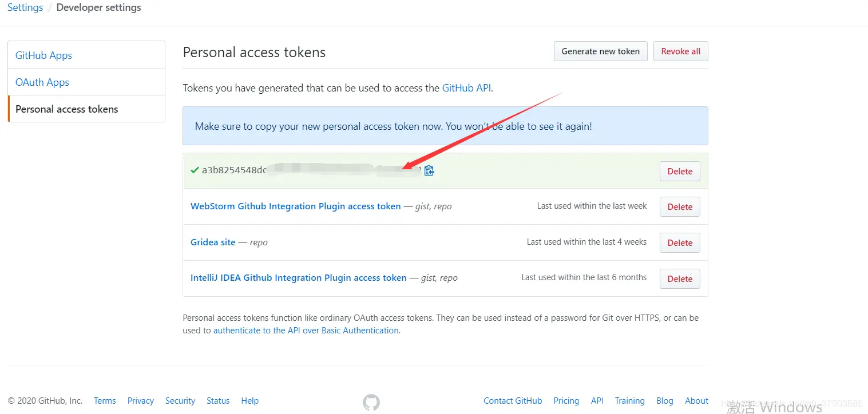Screen dimensions: 868x414
Task: Open the Privacy footer link
Action: [141, 401]
